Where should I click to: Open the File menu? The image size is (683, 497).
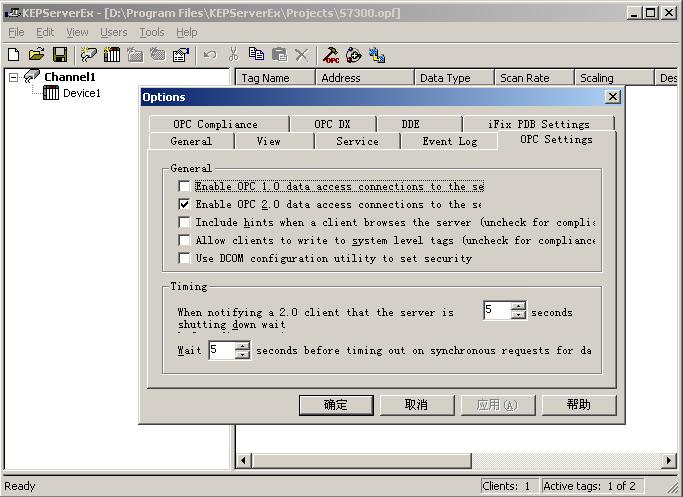[16, 32]
